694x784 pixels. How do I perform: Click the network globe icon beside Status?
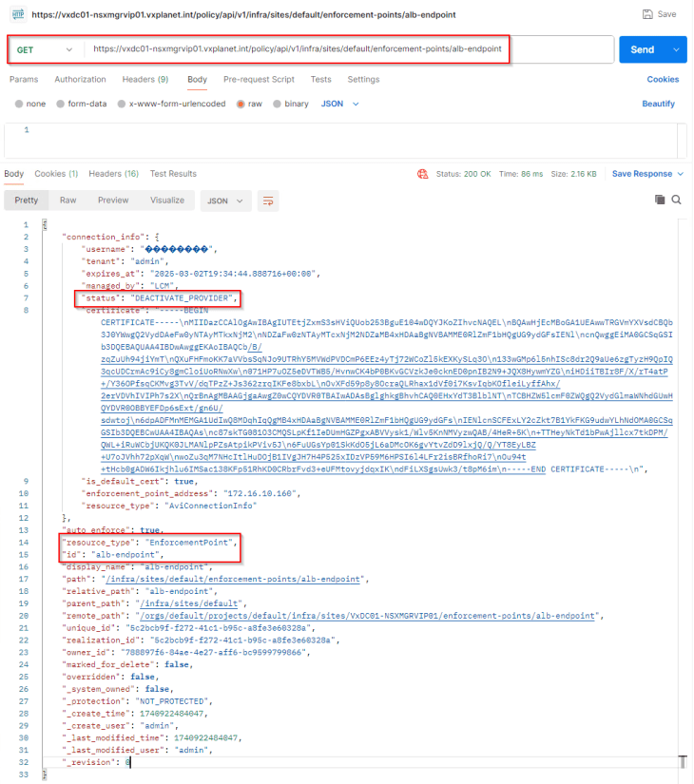coord(421,174)
